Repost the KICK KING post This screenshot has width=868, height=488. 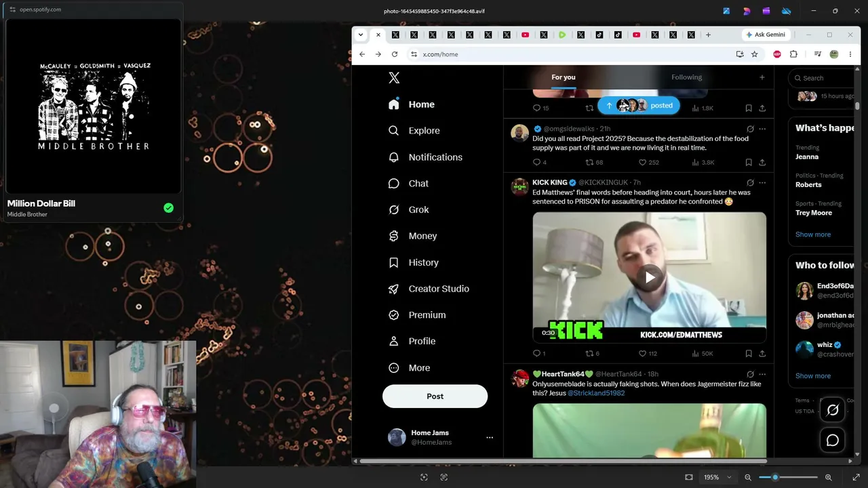pos(589,354)
